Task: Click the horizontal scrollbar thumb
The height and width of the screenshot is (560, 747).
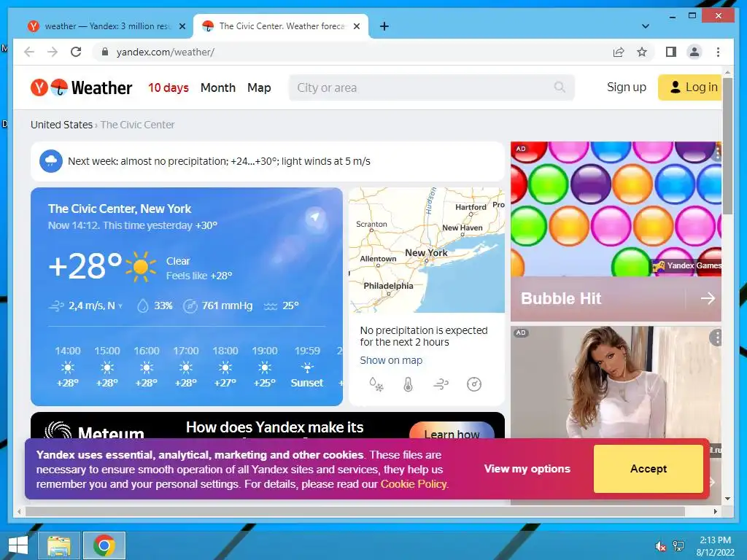Action: 355,511
